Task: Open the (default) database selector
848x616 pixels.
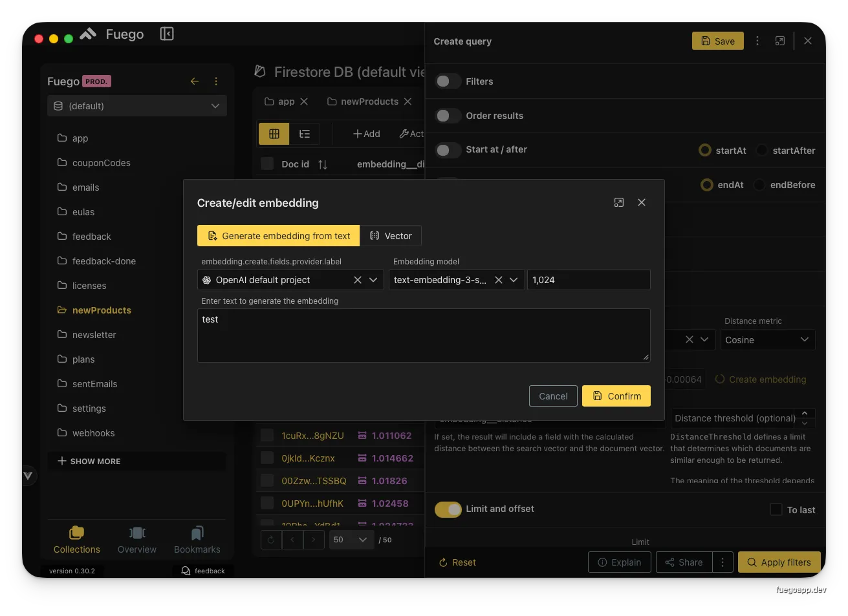Action: pyautogui.click(x=136, y=105)
